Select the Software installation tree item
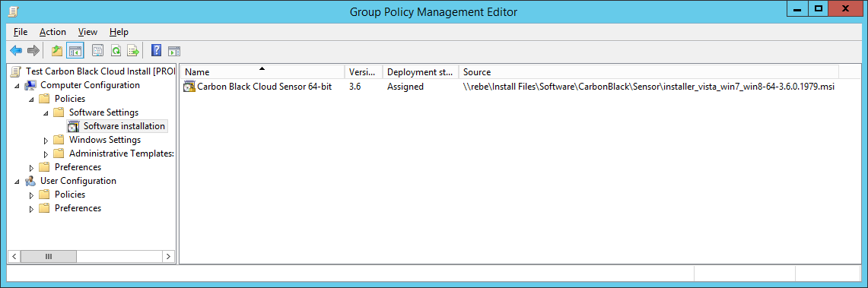The height and width of the screenshot is (288, 868). [x=124, y=126]
